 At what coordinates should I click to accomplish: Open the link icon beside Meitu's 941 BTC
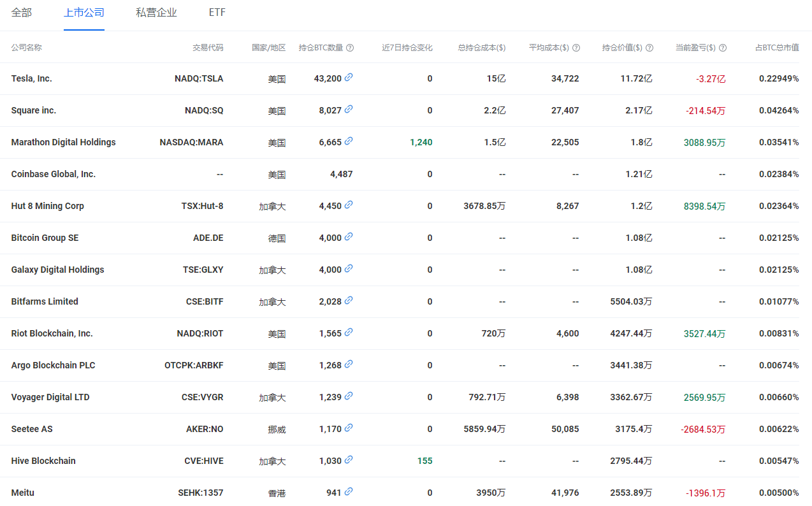point(349,491)
